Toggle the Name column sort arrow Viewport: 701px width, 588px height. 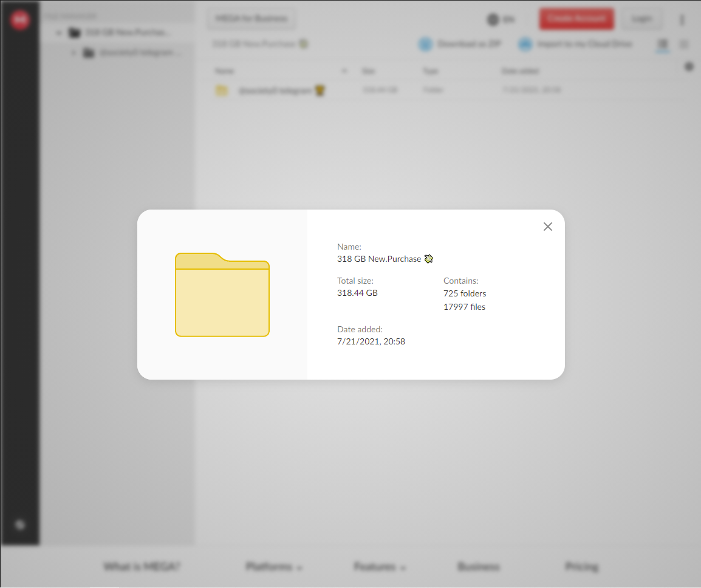[x=344, y=71]
